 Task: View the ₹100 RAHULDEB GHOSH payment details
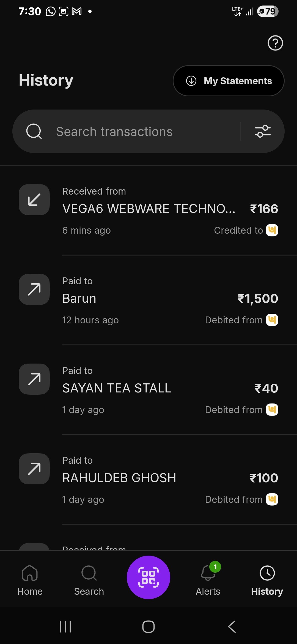[x=170, y=478]
